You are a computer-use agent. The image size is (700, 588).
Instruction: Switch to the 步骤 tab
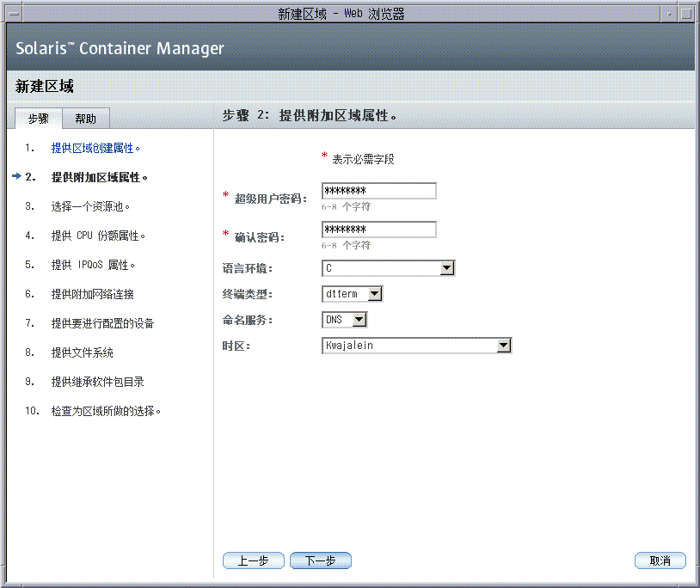[39, 119]
